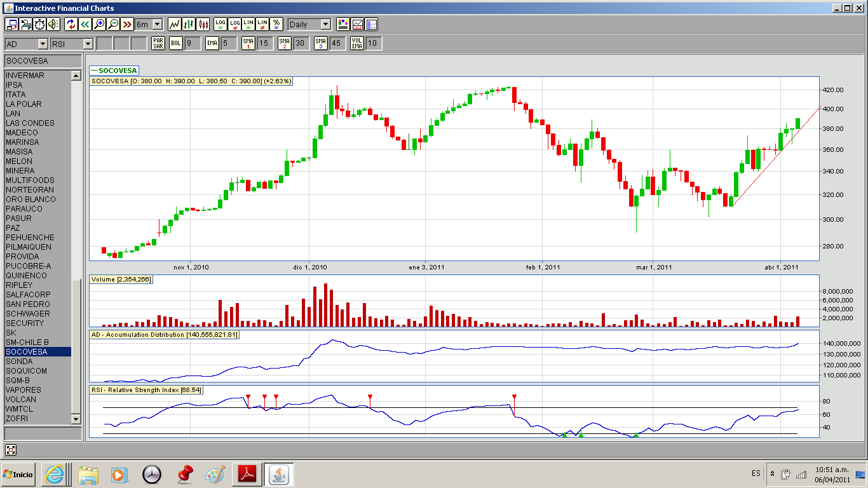Viewport: 868px width, 488px height.
Task: Click the zoom in magnifier icon
Action: click(99, 24)
